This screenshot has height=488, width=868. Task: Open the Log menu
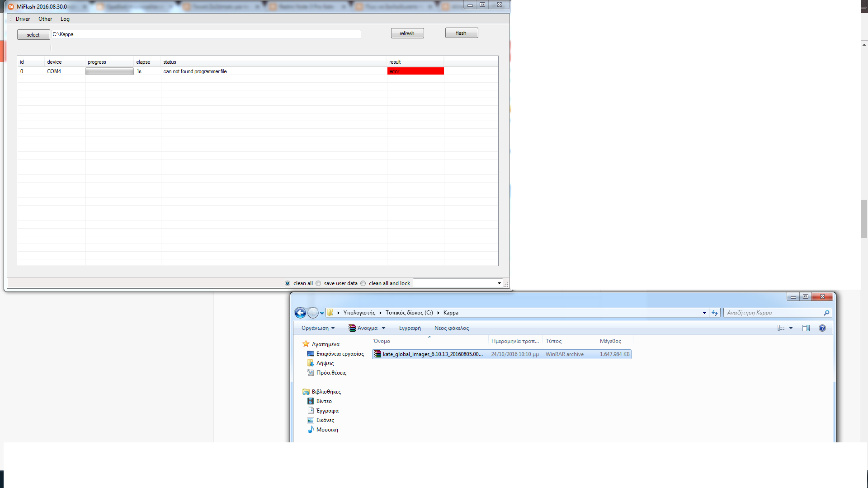65,19
